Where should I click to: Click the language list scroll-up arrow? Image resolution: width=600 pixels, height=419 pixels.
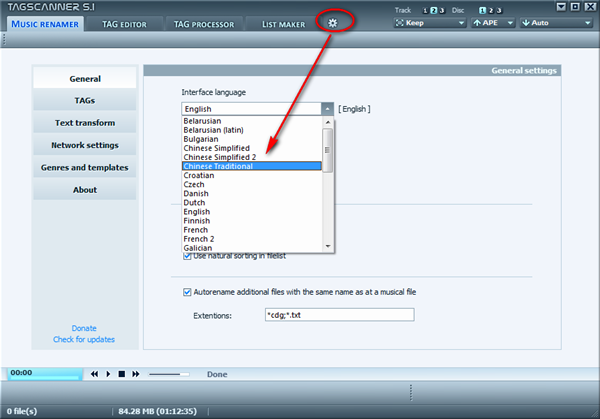(x=328, y=122)
